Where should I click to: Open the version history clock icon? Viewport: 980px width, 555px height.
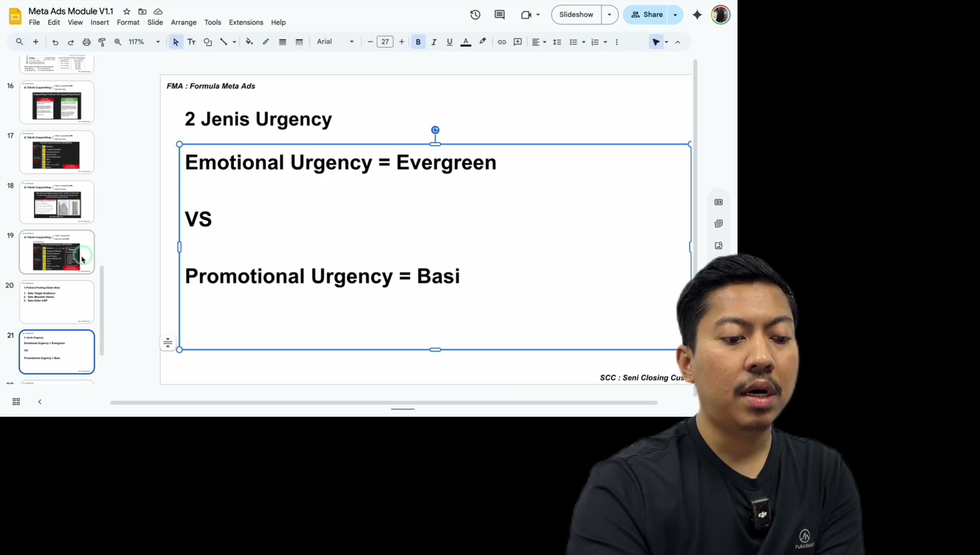[475, 15]
